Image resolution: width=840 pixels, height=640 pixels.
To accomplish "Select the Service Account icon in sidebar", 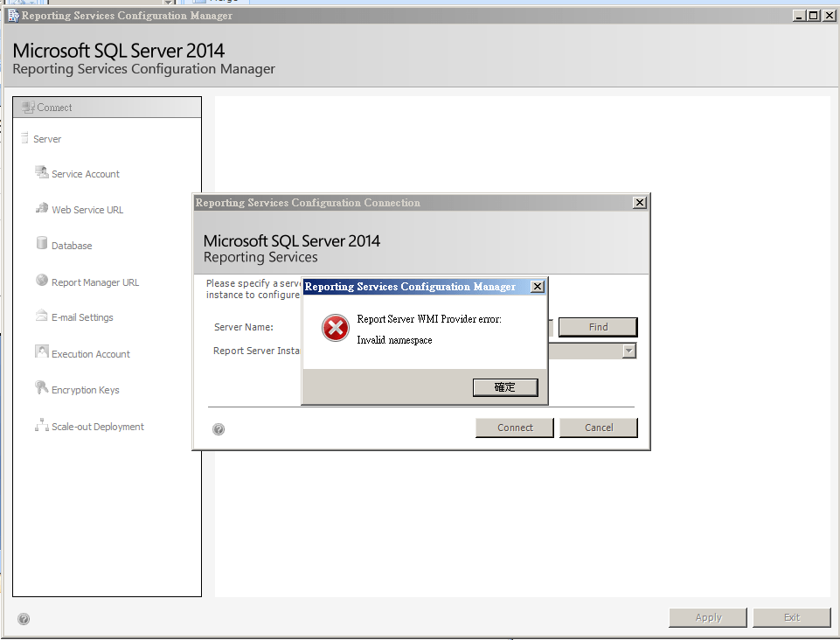I will click(x=83, y=173).
